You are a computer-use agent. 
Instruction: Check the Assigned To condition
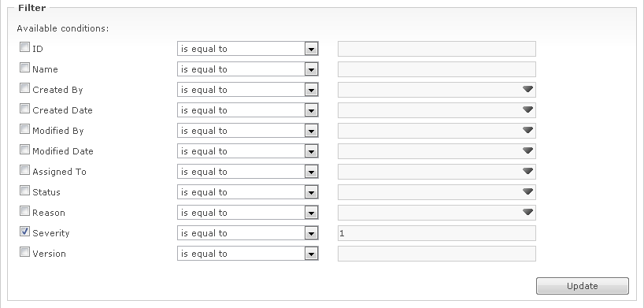click(24, 170)
